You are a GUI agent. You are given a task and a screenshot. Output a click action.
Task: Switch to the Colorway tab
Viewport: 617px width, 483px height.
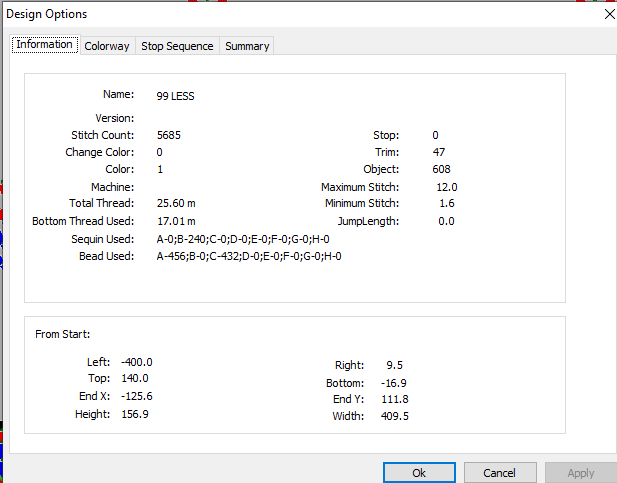tap(107, 46)
